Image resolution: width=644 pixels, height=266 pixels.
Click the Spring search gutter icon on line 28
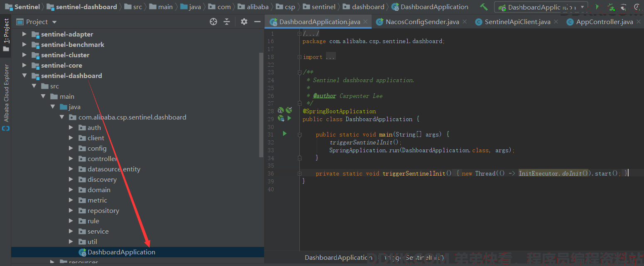281,110
